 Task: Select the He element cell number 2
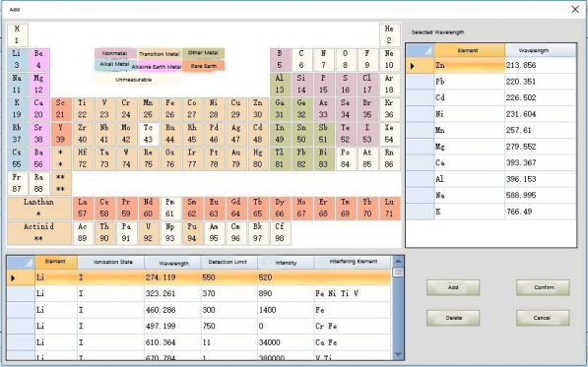tap(389, 34)
